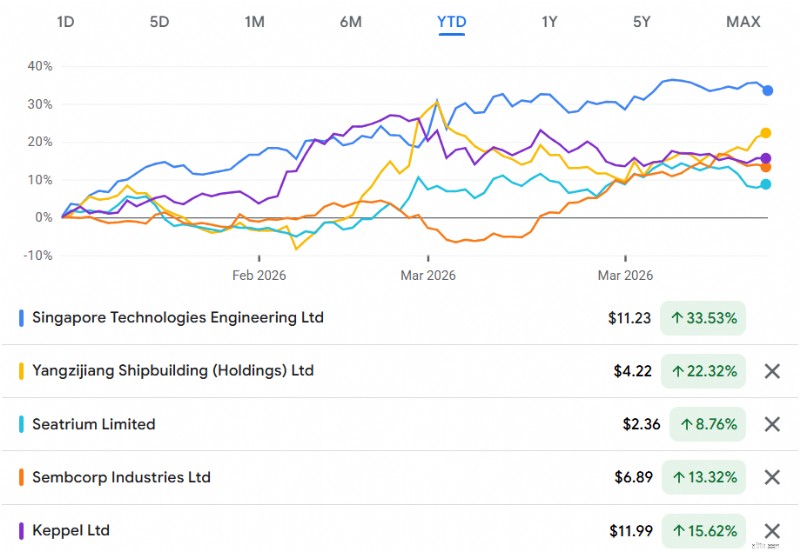The width and height of the screenshot is (800, 551).
Task: Click the teal Seatrium color bar
Action: [21, 424]
